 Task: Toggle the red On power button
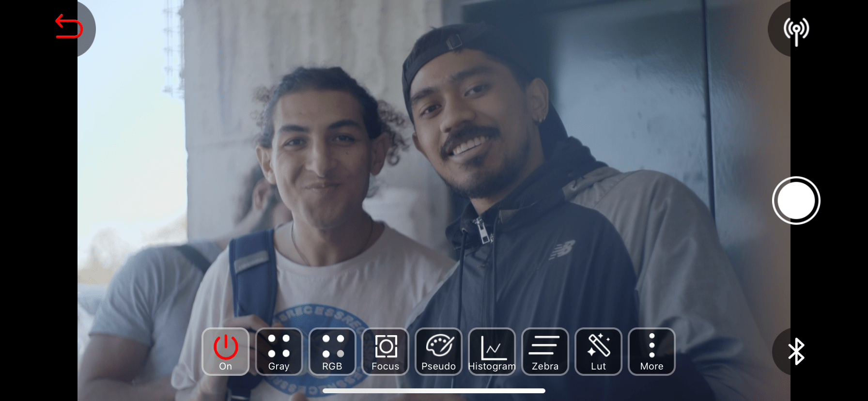tap(226, 352)
